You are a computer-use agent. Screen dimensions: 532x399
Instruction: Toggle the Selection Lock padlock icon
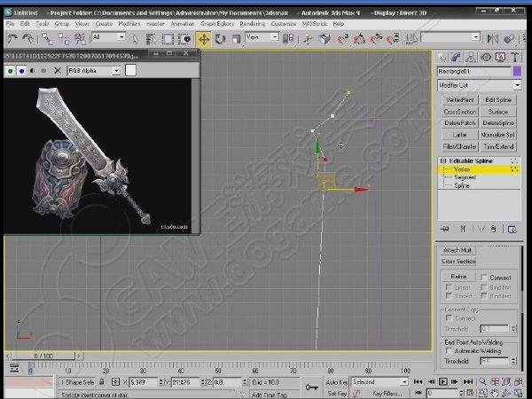(x=101, y=382)
